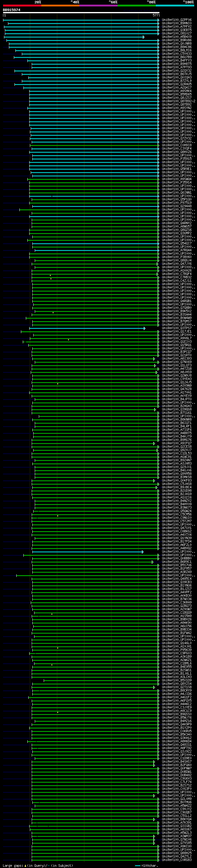This screenshot has width=197, height=868.
Task: Click arrow tip of UniRef100_Q0KF83 bar
Action: (x=154, y=481)
